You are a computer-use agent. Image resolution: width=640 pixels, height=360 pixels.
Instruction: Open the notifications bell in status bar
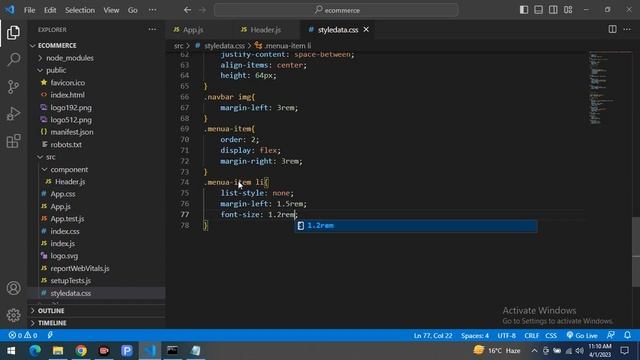[627, 335]
